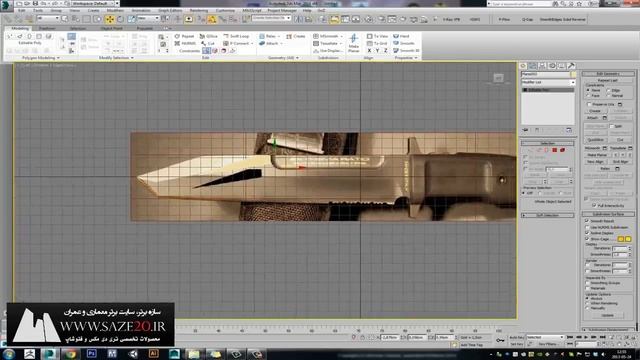This screenshot has width=640, height=360.
Task: Click the Mirror tool icon
Action: click(x=298, y=19)
